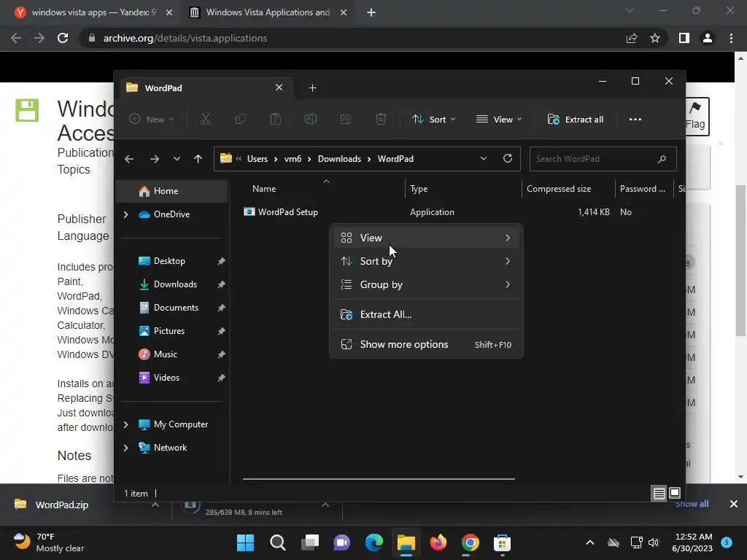
Task: Open Chrome three-dot menu
Action: tap(731, 38)
